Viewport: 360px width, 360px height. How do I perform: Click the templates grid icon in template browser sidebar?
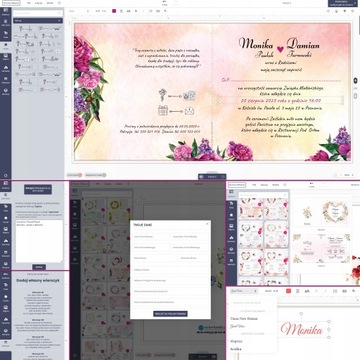(231, 193)
